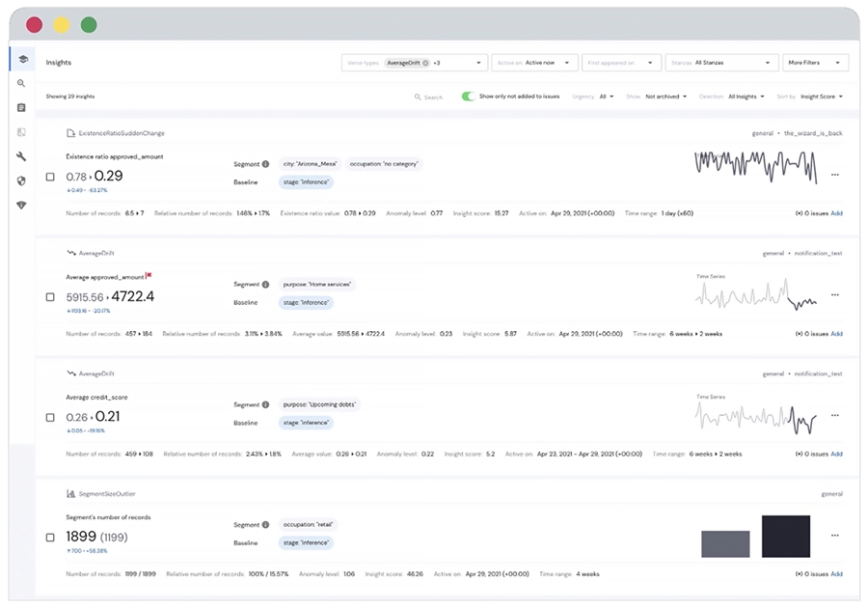Open more options for Average credit_score insight
Viewport: 868px width, 609px height.
point(835,415)
